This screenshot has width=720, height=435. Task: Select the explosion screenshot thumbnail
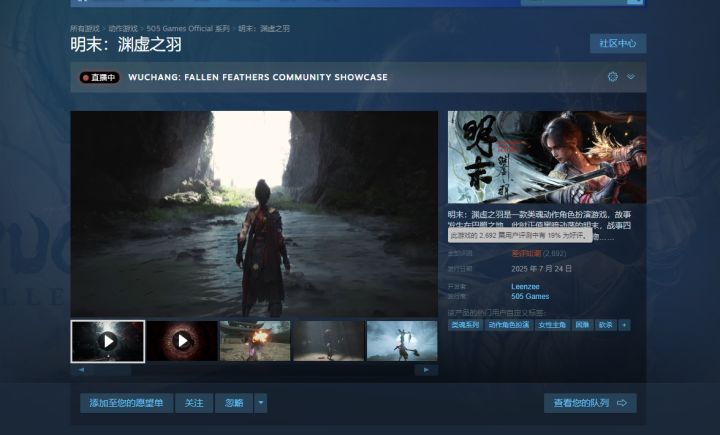255,341
